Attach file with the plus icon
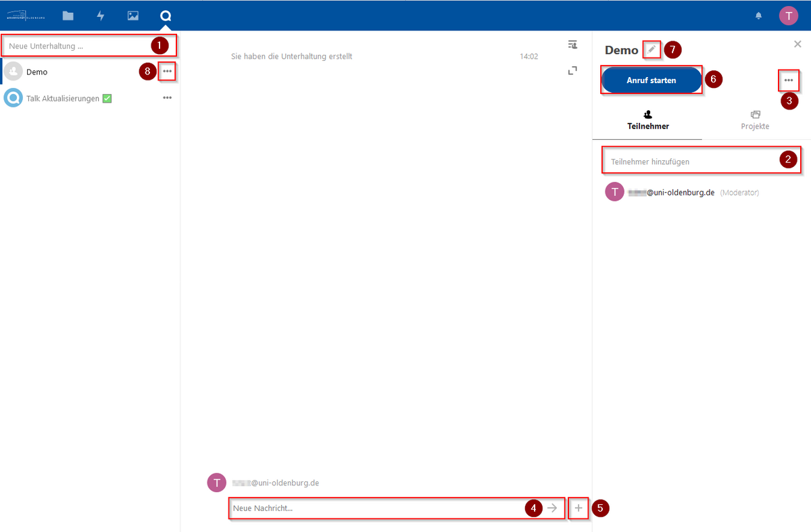 coord(579,508)
